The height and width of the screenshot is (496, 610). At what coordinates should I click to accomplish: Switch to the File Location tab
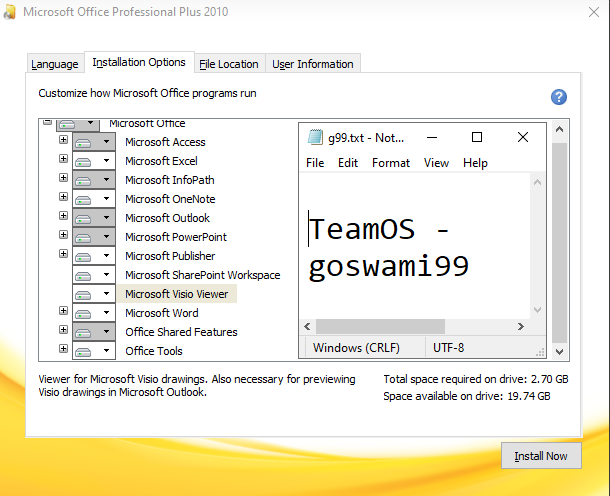pyautogui.click(x=228, y=64)
